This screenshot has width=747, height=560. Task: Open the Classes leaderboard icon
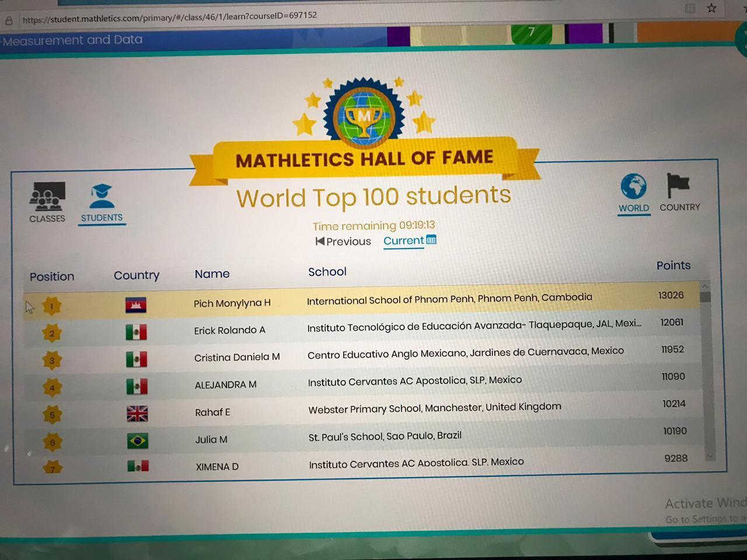[47, 196]
